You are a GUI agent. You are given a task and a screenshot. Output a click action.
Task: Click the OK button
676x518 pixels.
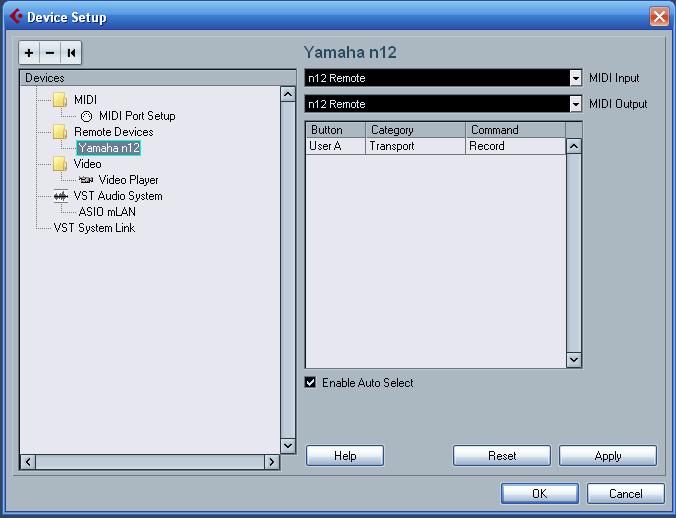tap(539, 493)
